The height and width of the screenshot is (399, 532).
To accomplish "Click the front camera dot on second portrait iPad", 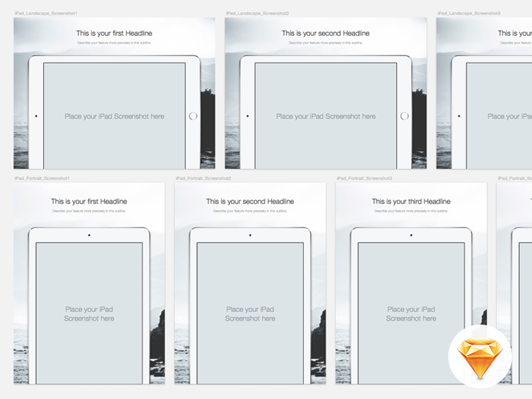I will [251, 233].
